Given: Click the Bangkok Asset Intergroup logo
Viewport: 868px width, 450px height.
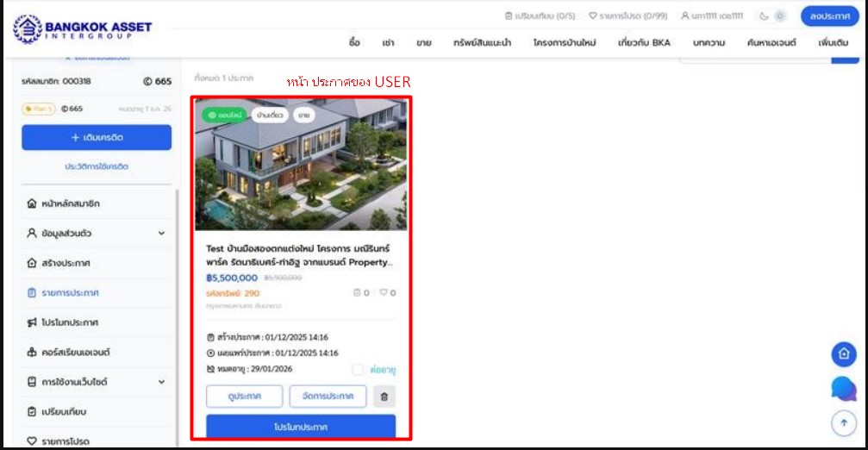Looking at the screenshot, I should 83,28.
